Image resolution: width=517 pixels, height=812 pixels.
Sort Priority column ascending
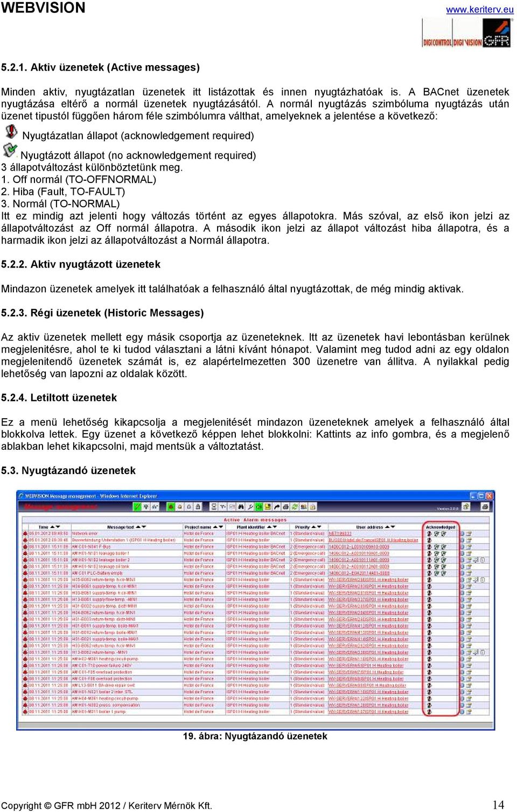[x=313, y=527]
